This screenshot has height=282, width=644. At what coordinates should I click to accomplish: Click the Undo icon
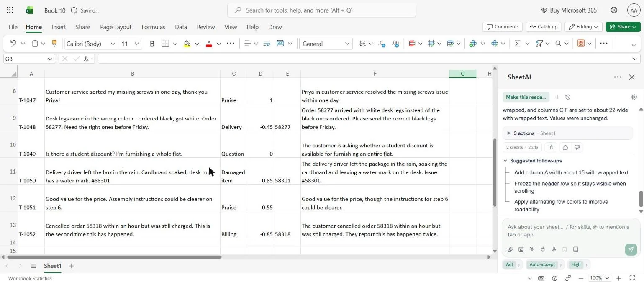13,44
